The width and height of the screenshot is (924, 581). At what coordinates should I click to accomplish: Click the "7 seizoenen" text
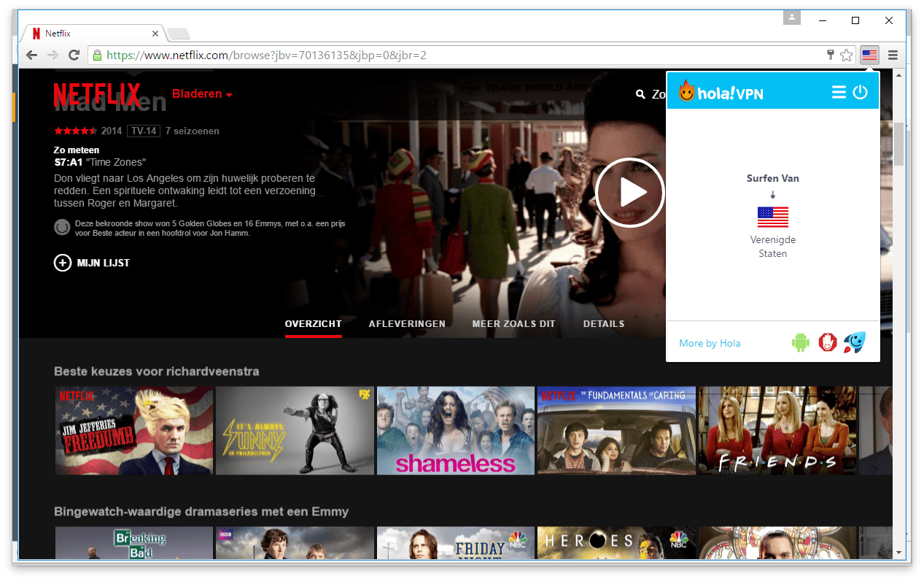pos(193,131)
